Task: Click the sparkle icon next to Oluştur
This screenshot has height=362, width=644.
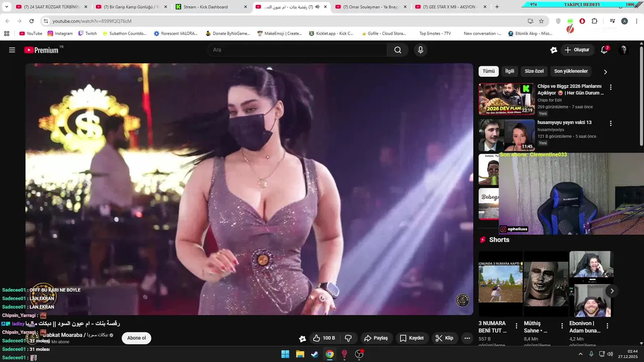Action: point(554,50)
